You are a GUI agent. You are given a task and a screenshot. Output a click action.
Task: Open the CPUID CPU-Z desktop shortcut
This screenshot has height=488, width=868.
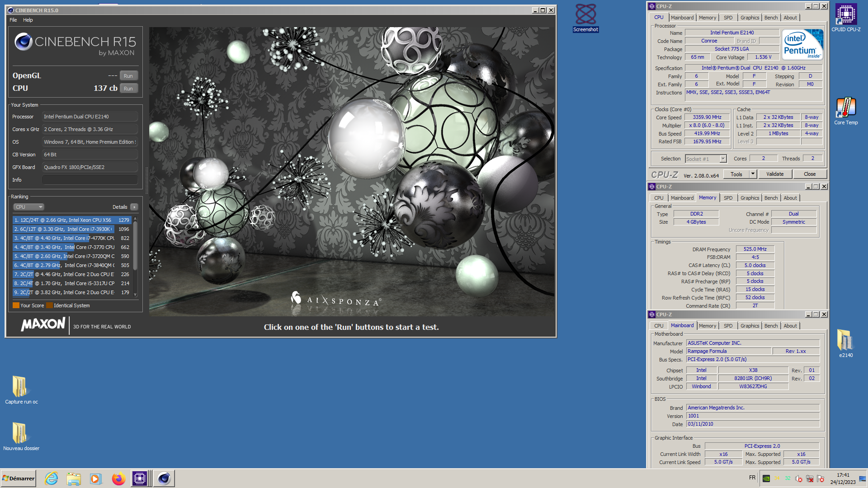coord(846,18)
